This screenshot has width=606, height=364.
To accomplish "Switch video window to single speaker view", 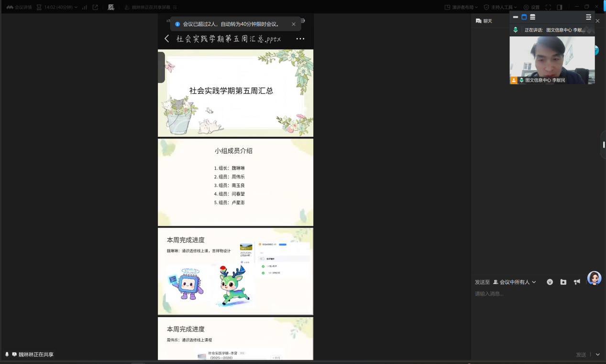I will 524,17.
